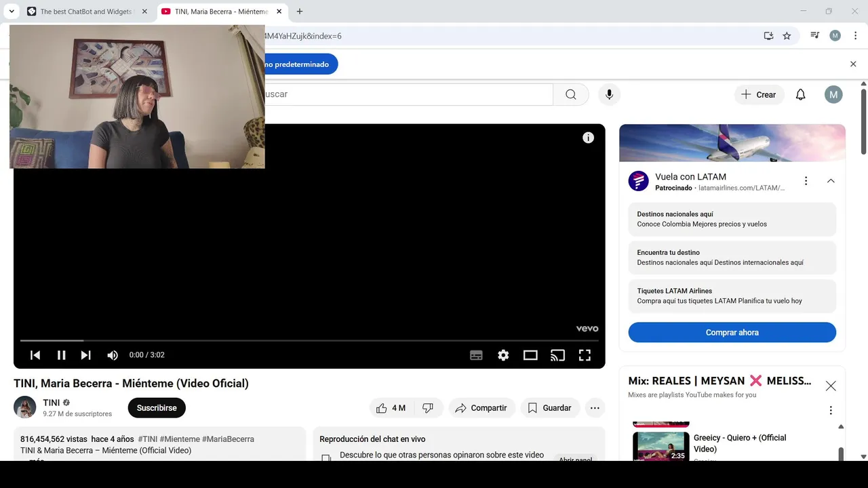Bookmark this page with star icon
This screenshot has height=488, width=868.
(x=787, y=36)
